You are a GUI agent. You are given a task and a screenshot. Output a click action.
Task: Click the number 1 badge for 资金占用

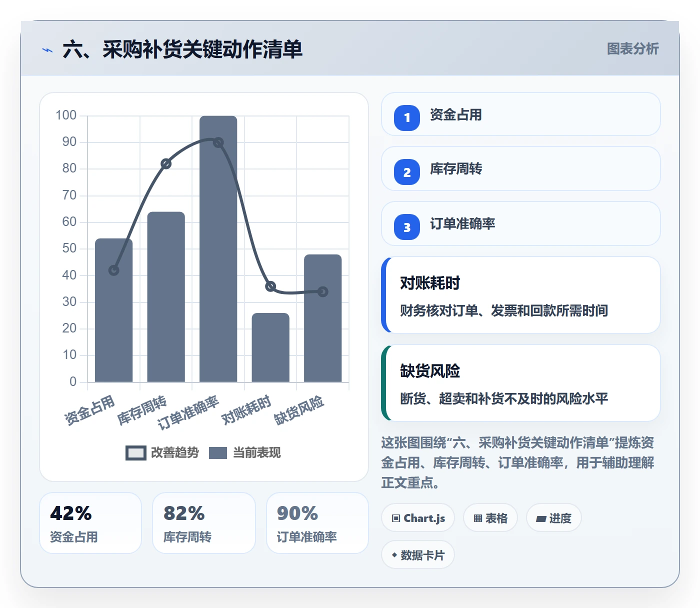[407, 117]
